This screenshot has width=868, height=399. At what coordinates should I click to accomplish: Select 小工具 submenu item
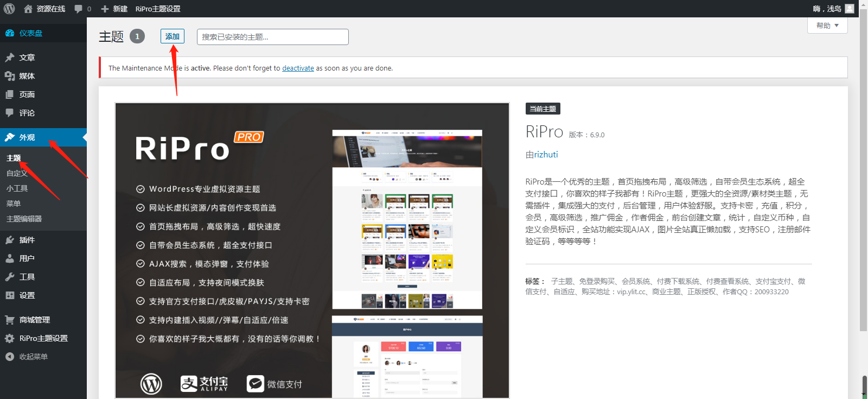[17, 188]
